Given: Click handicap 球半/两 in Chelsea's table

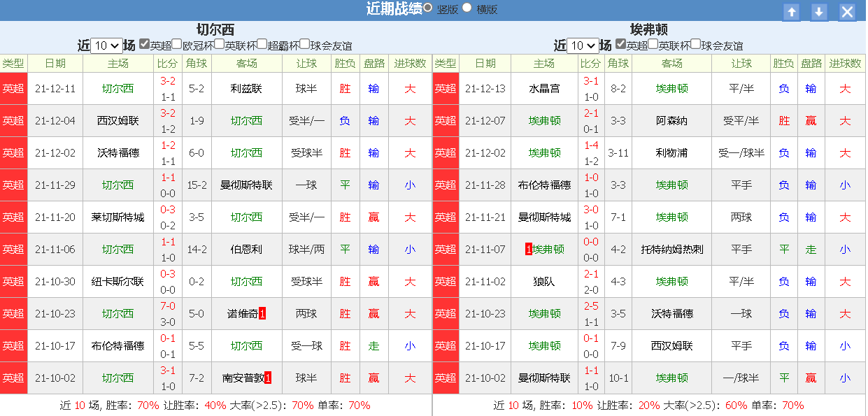Looking at the screenshot, I should click(306, 250).
